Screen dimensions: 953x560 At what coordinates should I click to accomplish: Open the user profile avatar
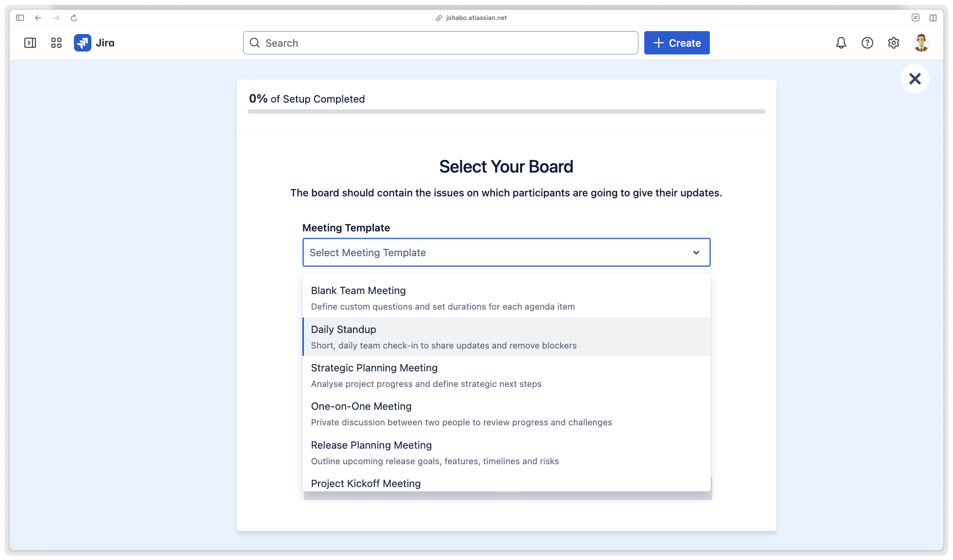pyautogui.click(x=920, y=43)
